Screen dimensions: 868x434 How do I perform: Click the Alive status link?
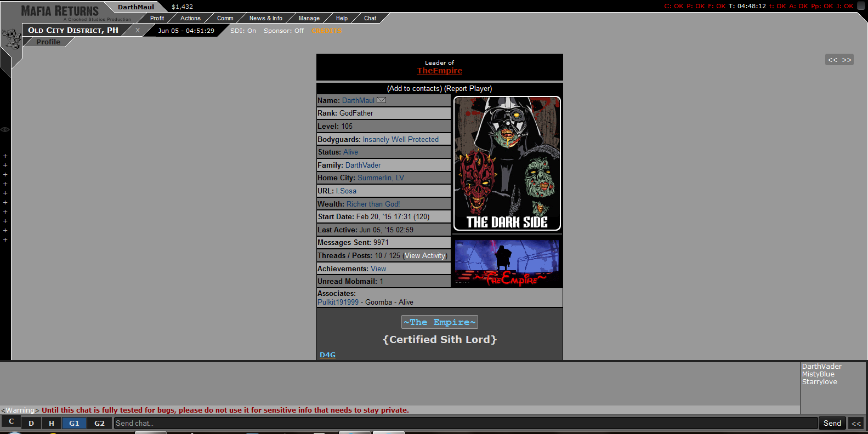pyautogui.click(x=350, y=152)
